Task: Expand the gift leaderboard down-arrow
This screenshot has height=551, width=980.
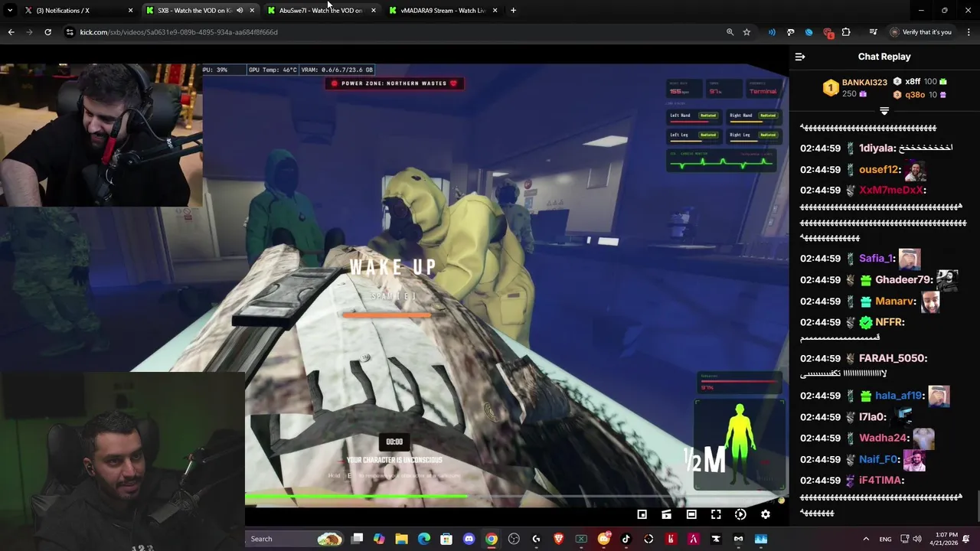Action: (884, 112)
